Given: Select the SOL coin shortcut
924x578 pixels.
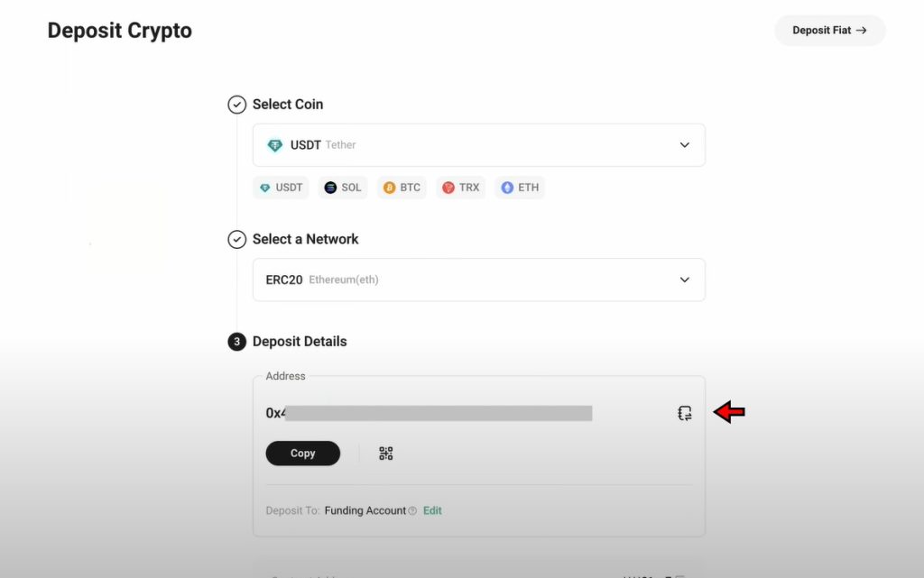Looking at the screenshot, I should [x=343, y=187].
